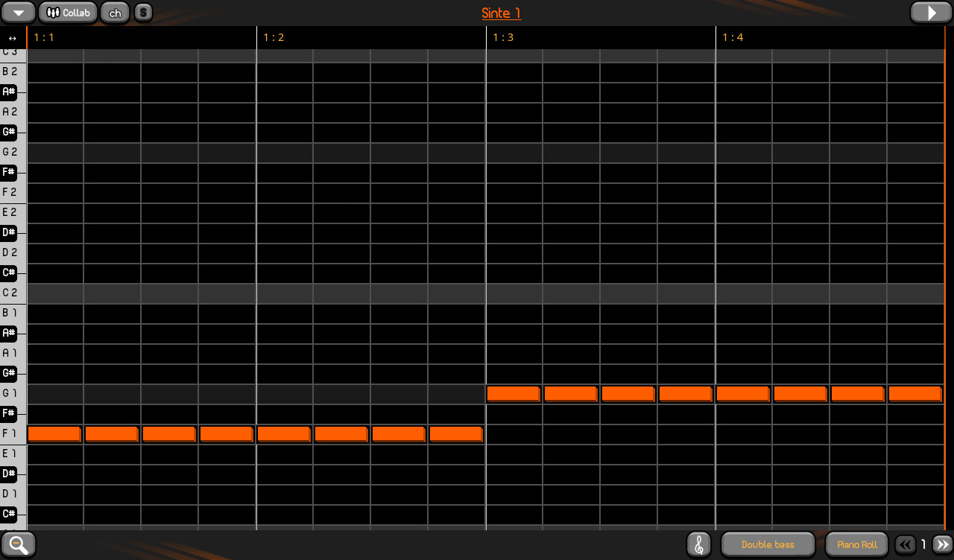Select the first F1 note block
This screenshot has height=560, width=954.
coord(54,433)
